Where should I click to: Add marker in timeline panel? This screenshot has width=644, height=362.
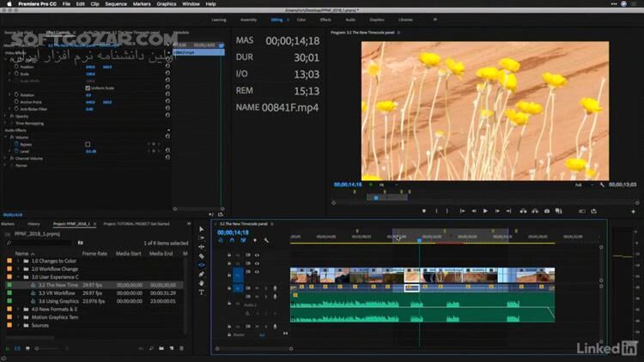255,240
